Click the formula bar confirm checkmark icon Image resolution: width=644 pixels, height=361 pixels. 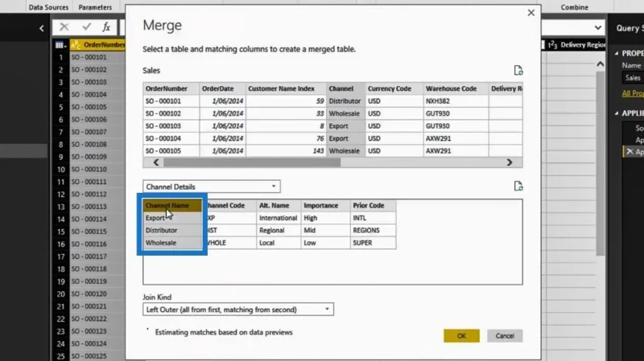point(87,27)
